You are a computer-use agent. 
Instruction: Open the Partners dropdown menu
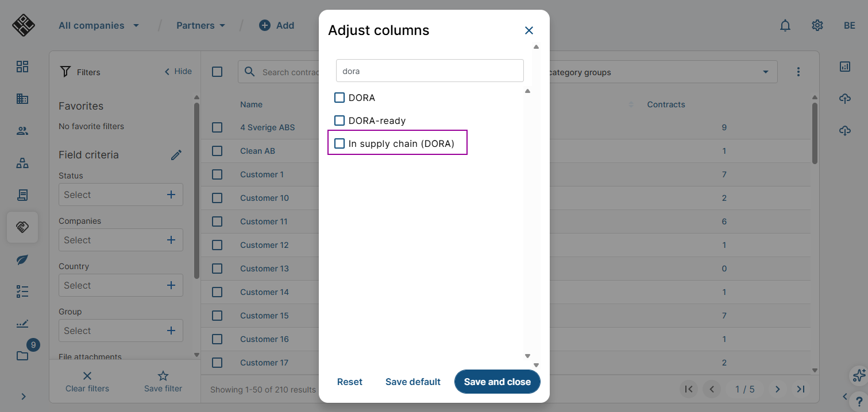(x=200, y=25)
